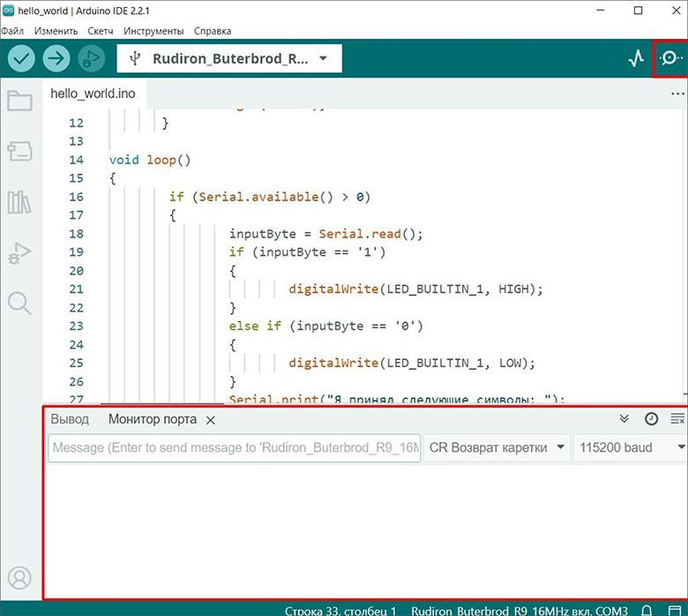Open the Library Manager sidebar icon
The height and width of the screenshot is (616, 688).
pos(19,202)
